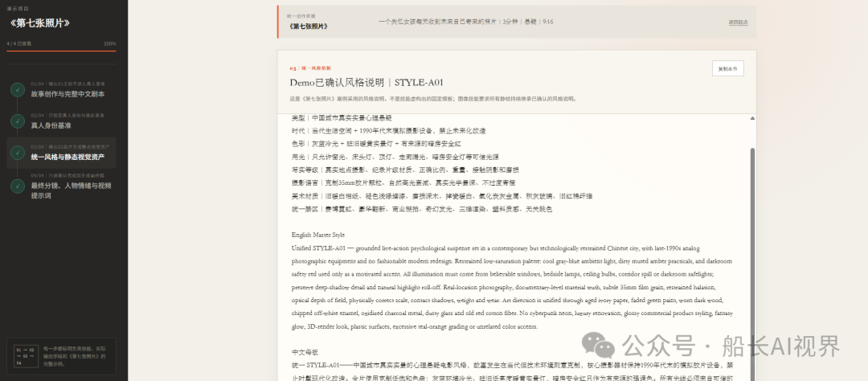The image size is (868, 381).
Task: Click the line starting with 摄影语言｜克制35mm
Action: 403,182
